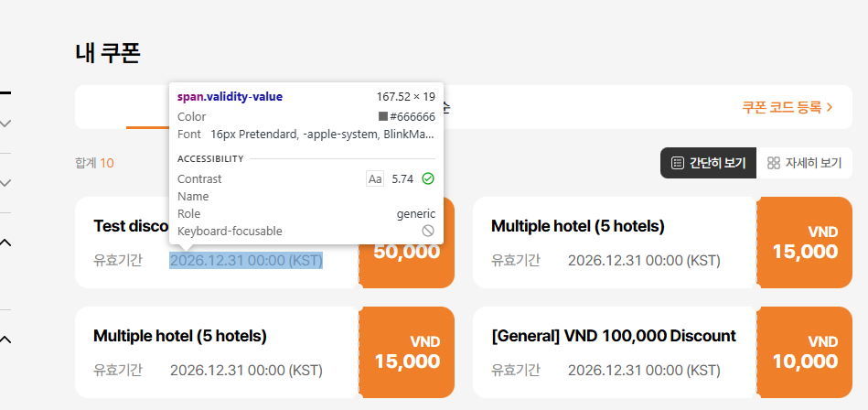Expand the second sidebar down chevron

[5, 182]
